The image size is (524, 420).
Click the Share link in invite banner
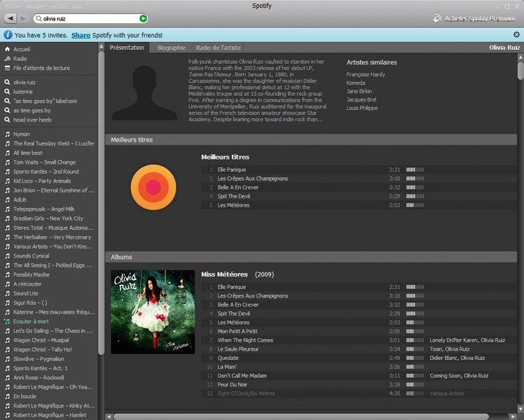point(81,35)
